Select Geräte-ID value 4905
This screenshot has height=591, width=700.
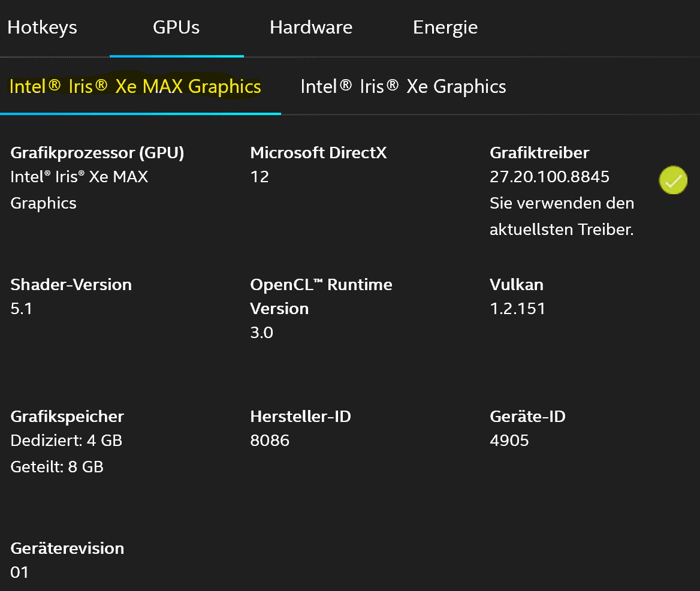point(509,441)
